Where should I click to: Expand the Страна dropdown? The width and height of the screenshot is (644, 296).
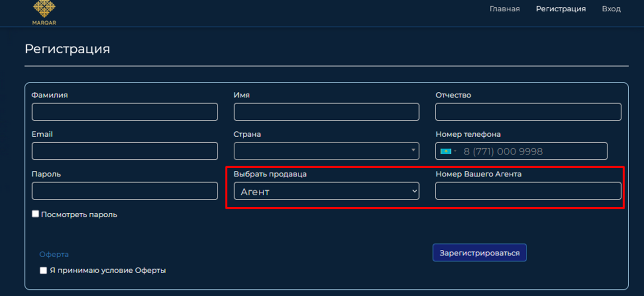click(x=326, y=151)
